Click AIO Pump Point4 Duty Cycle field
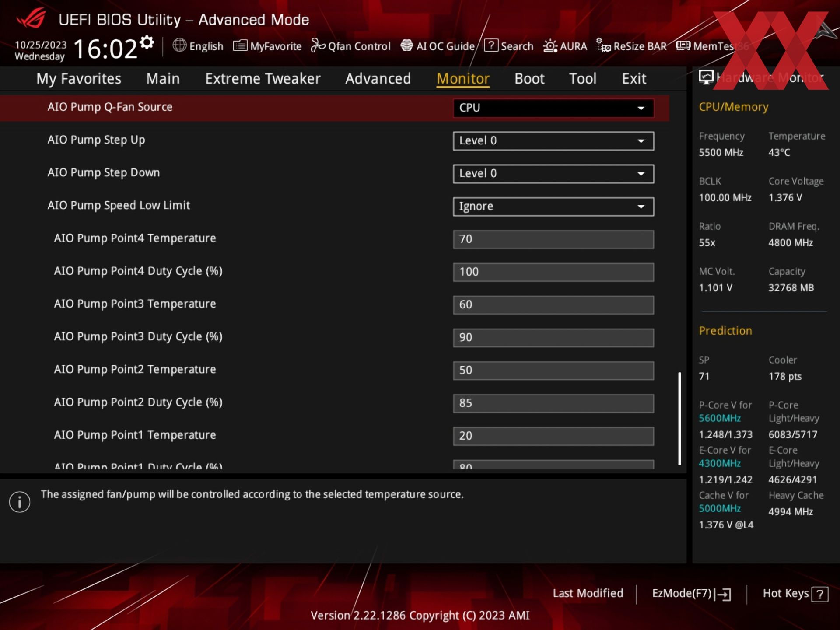Image resolution: width=840 pixels, height=630 pixels. point(553,272)
